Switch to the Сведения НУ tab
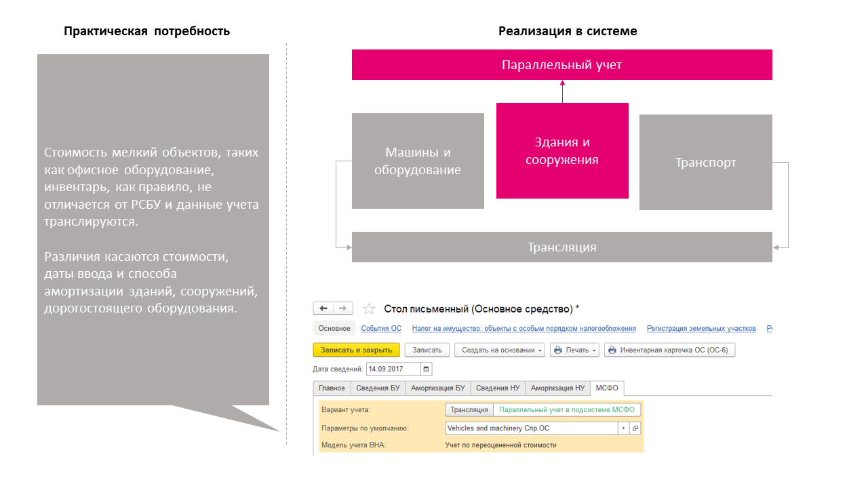The image size is (868, 488). pos(498,388)
